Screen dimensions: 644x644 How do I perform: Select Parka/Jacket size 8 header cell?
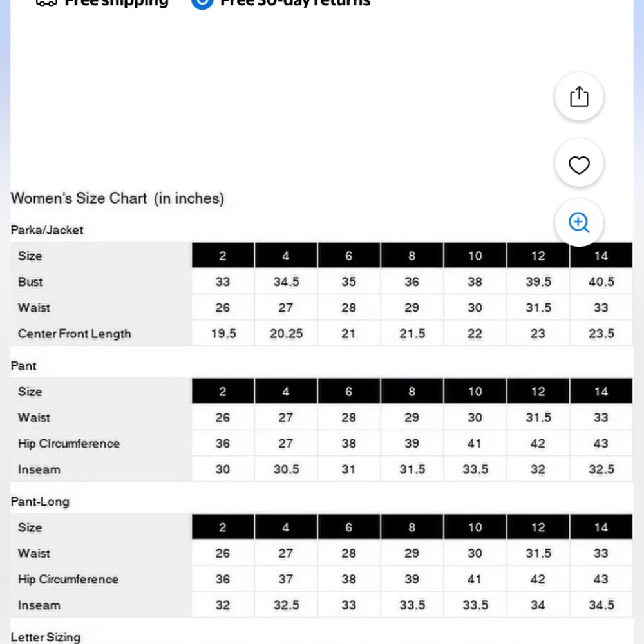point(412,256)
